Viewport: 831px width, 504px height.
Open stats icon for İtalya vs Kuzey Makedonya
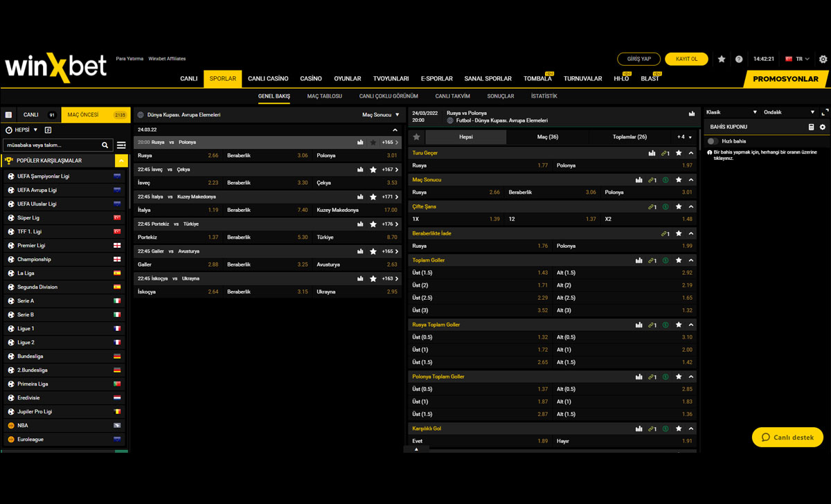pos(360,197)
